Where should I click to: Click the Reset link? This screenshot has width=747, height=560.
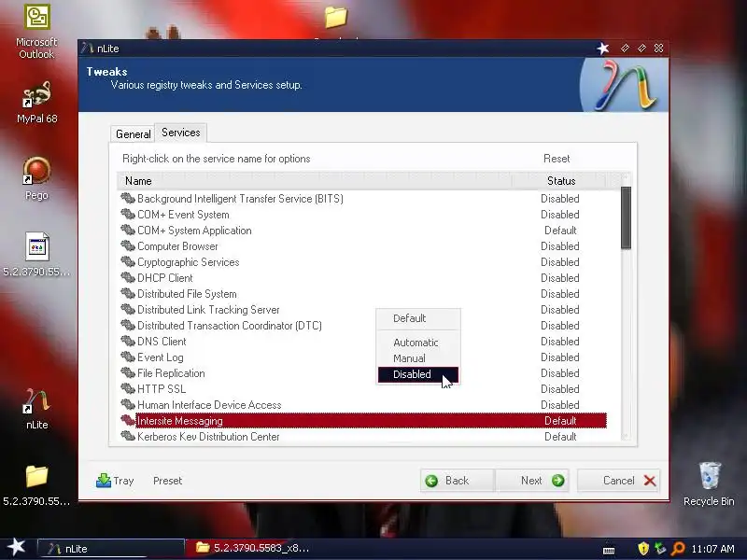pyautogui.click(x=557, y=159)
